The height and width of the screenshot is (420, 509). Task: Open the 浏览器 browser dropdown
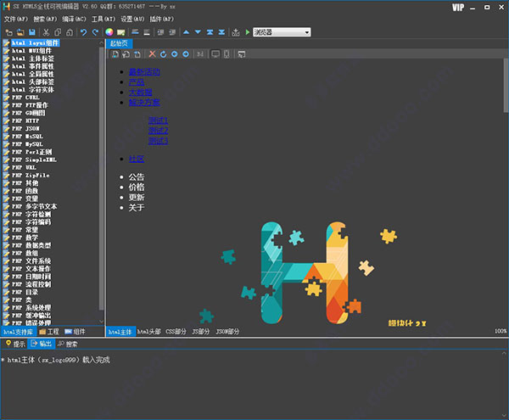coord(282,32)
